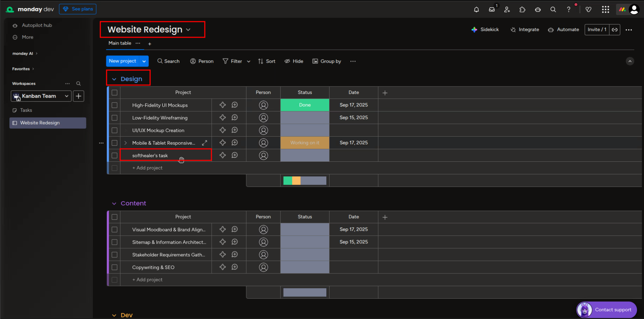644x319 pixels.
Task: Open Filter dropdown arrow
Action: click(x=249, y=61)
